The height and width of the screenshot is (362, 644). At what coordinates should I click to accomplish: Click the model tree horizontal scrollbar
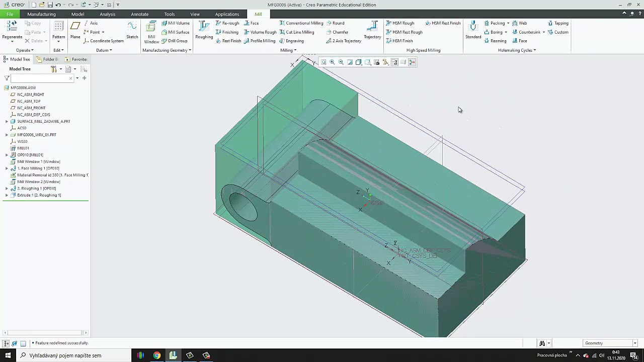45,332
